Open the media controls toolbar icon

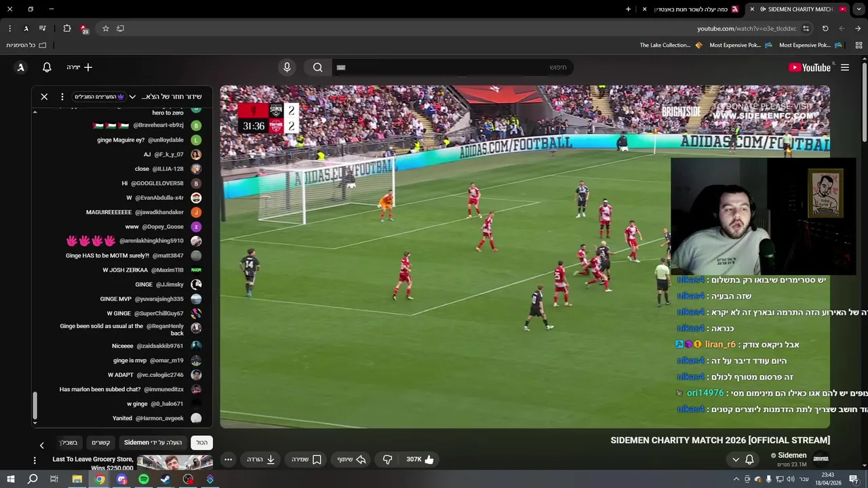43,28
